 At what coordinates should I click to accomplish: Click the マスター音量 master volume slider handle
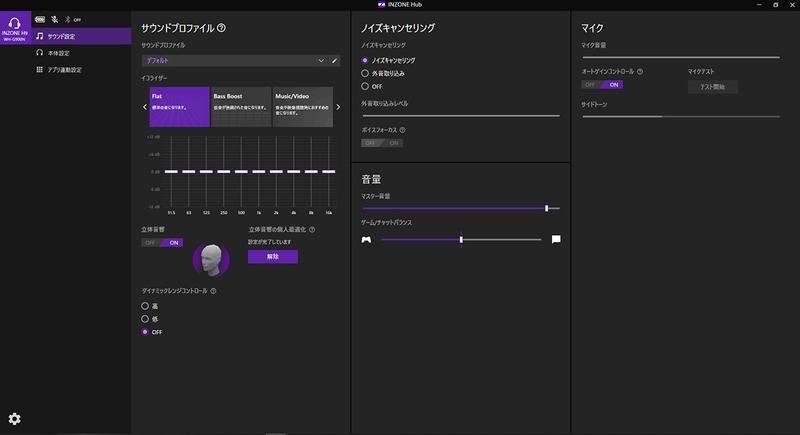(546, 208)
